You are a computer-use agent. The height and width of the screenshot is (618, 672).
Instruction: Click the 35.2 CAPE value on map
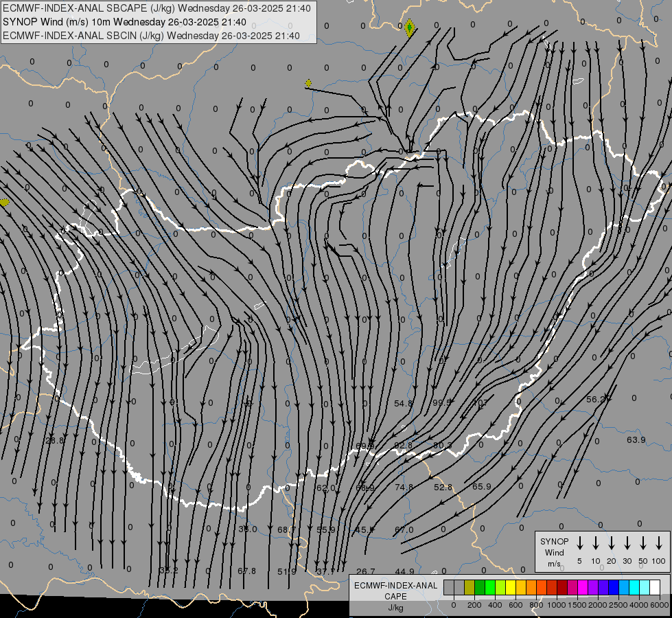click(x=168, y=571)
